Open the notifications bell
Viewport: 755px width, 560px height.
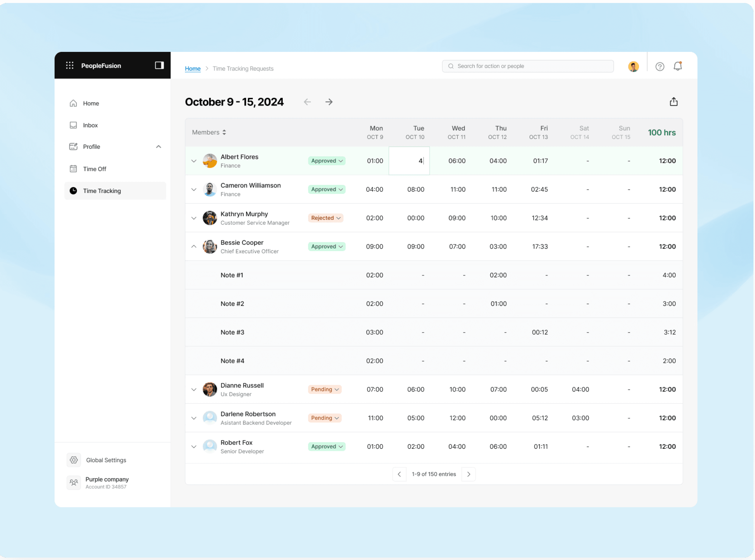(677, 66)
